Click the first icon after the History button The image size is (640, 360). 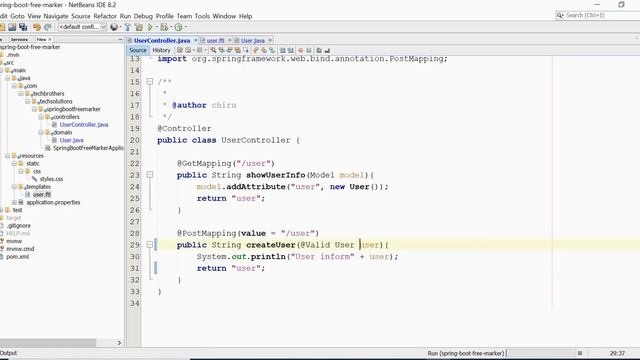pyautogui.click(x=180, y=50)
